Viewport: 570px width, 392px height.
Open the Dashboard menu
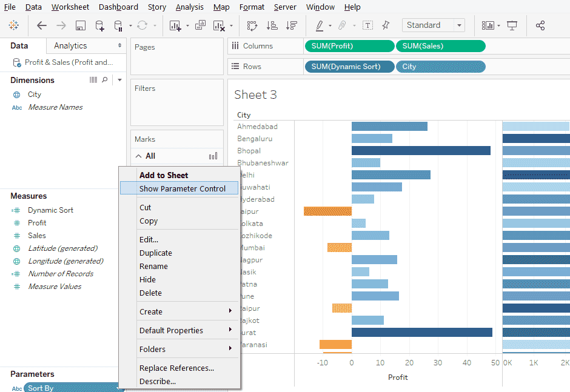click(118, 7)
